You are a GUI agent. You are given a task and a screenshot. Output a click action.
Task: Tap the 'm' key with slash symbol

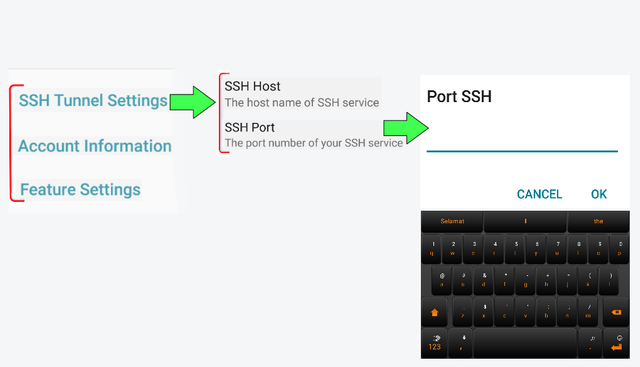[588, 312]
